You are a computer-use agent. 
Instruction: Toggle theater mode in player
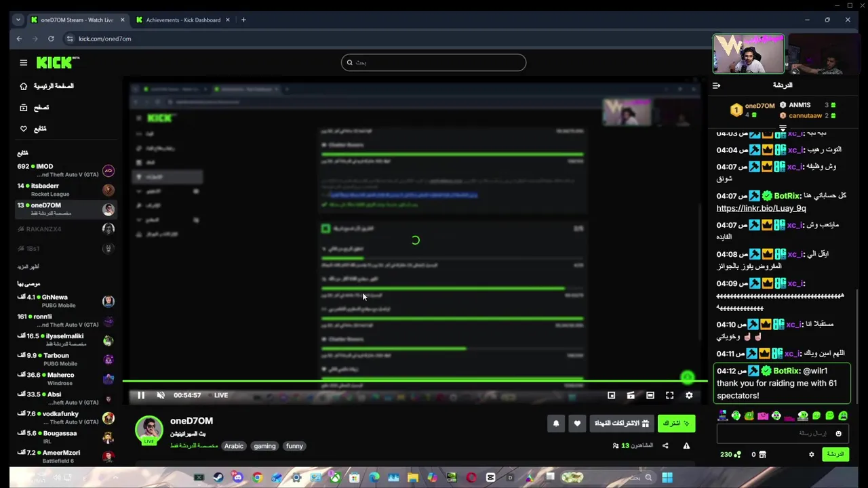pyautogui.click(x=650, y=395)
